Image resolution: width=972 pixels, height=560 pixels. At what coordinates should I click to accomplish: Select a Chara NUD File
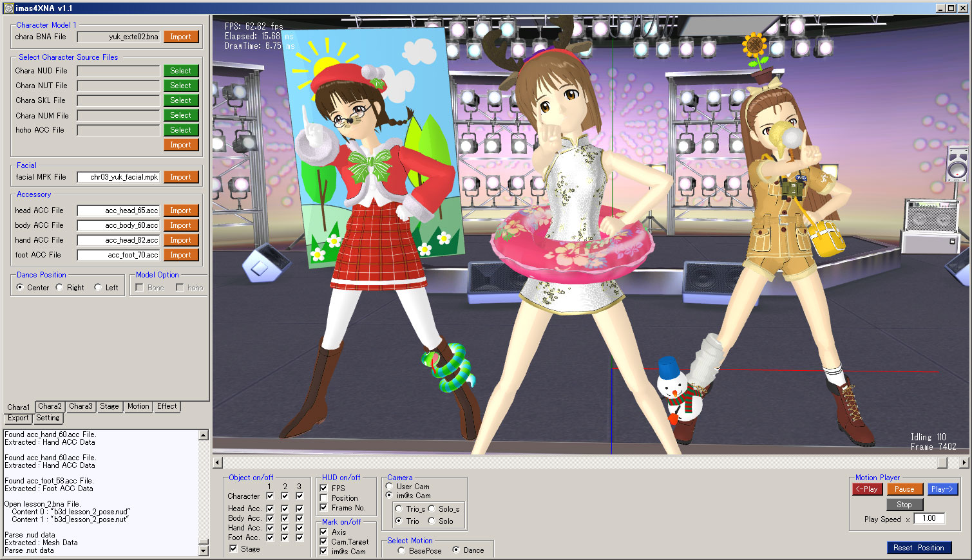181,71
